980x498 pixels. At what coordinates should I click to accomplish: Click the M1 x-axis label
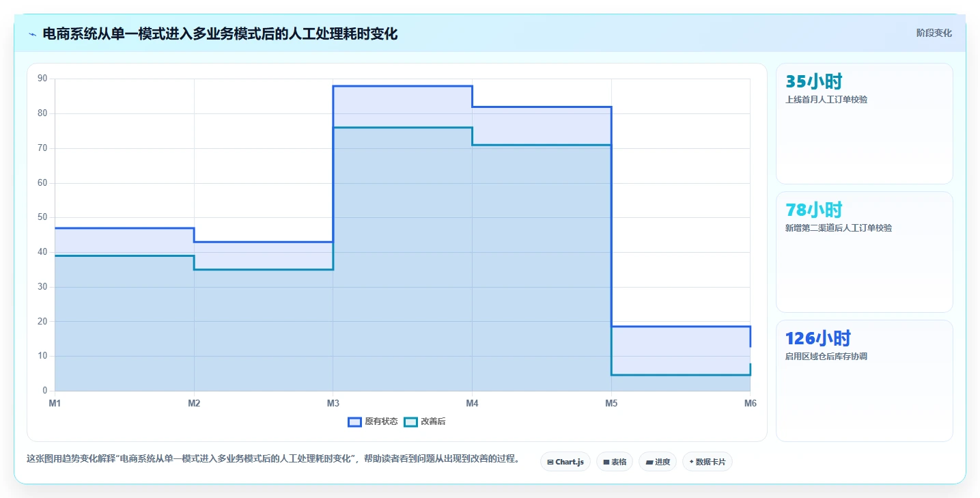coord(55,403)
